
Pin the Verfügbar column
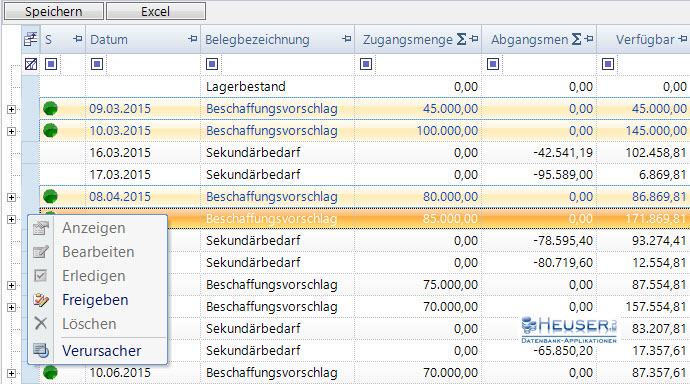(683, 39)
